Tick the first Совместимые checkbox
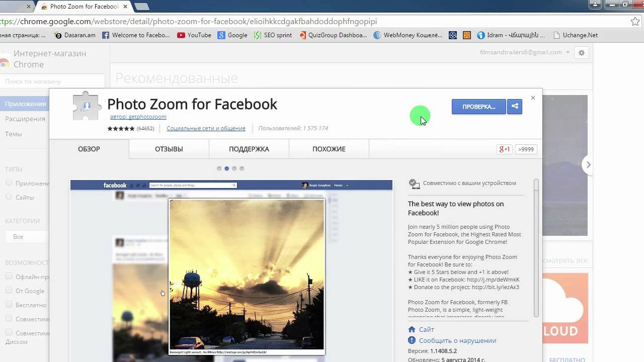 (x=9, y=318)
